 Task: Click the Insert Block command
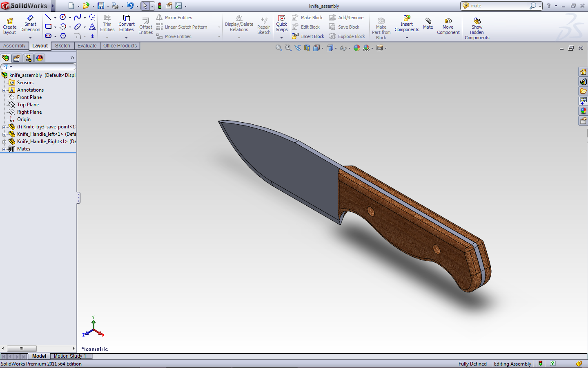308,36
